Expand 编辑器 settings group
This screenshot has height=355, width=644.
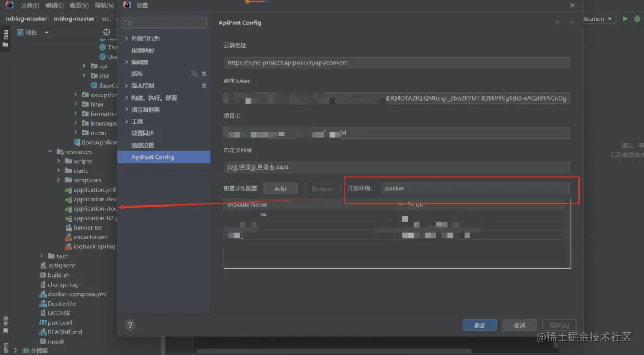tap(126, 63)
